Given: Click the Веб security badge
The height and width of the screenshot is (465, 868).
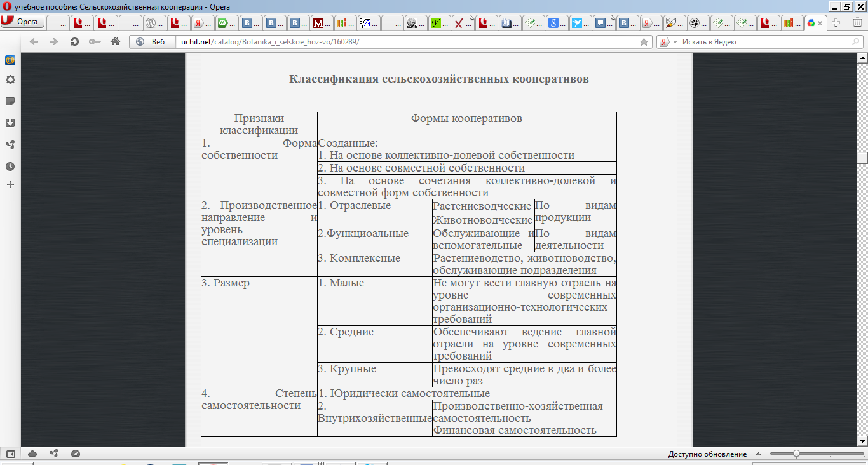Looking at the screenshot, I should pyautogui.click(x=151, y=42).
